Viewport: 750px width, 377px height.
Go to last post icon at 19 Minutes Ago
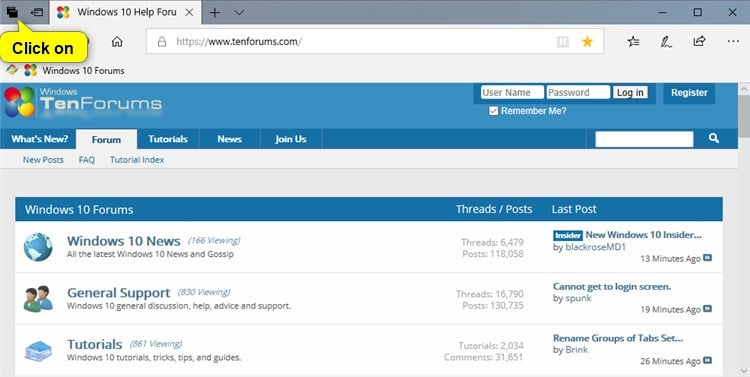point(707,310)
